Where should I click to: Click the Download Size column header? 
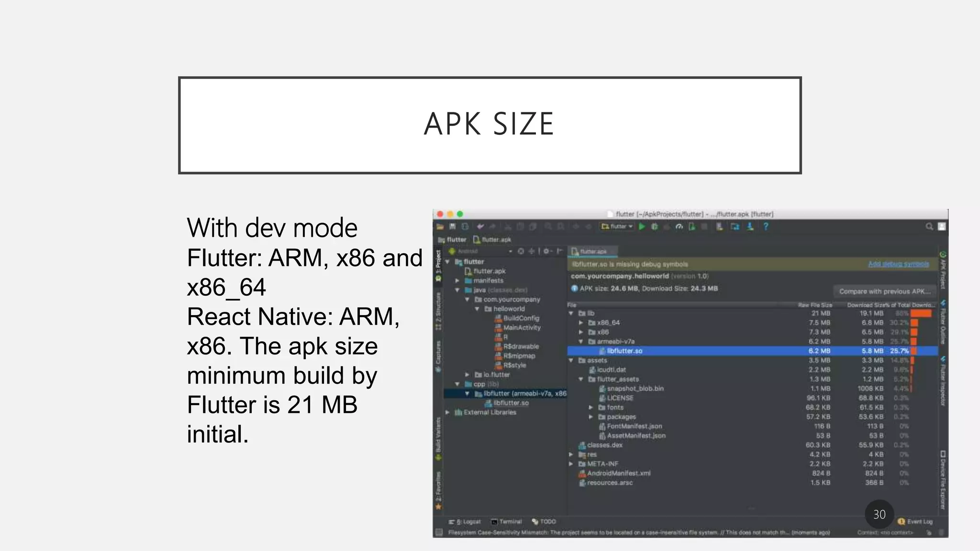coord(865,305)
